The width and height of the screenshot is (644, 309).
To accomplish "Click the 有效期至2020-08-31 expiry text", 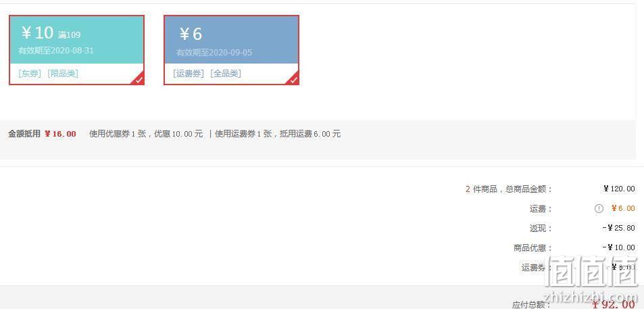I will pos(56,51).
